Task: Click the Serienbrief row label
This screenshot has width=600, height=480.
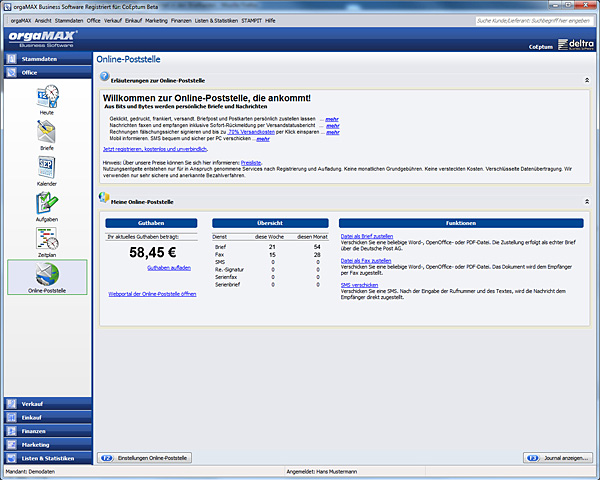Action: click(x=227, y=284)
